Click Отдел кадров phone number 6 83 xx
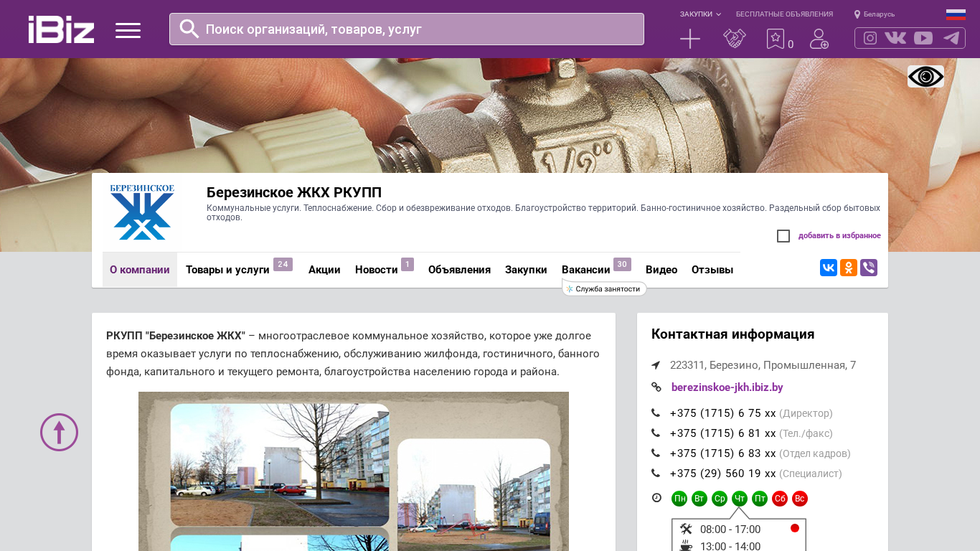This screenshot has height=551, width=980. point(723,453)
